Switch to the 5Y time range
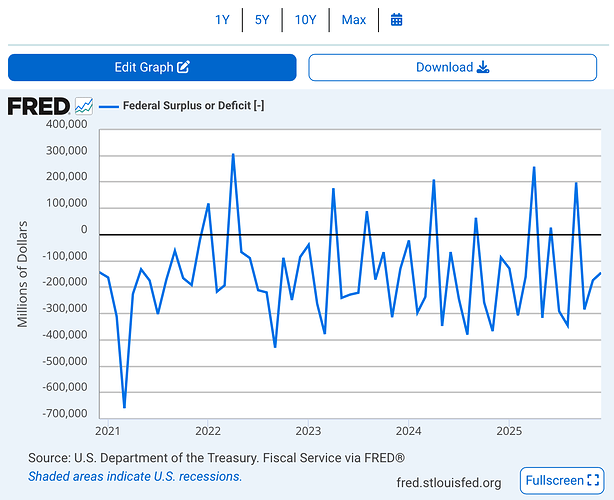 pos(262,20)
